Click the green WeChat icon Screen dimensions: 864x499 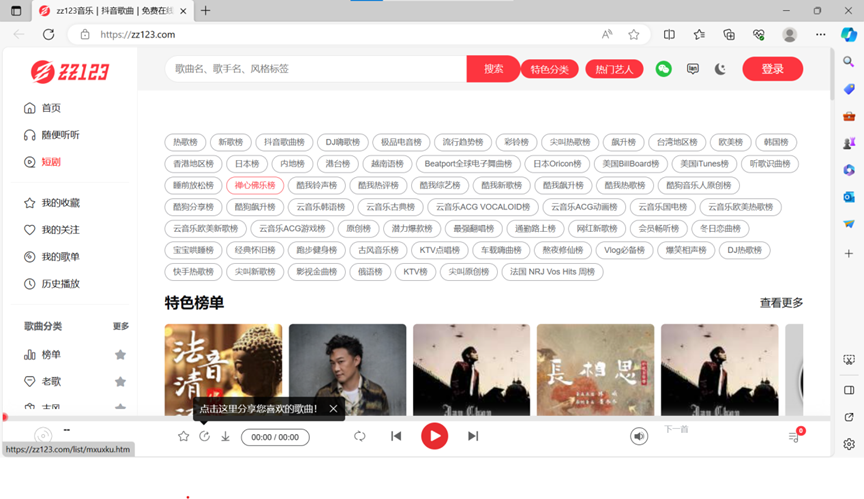663,69
